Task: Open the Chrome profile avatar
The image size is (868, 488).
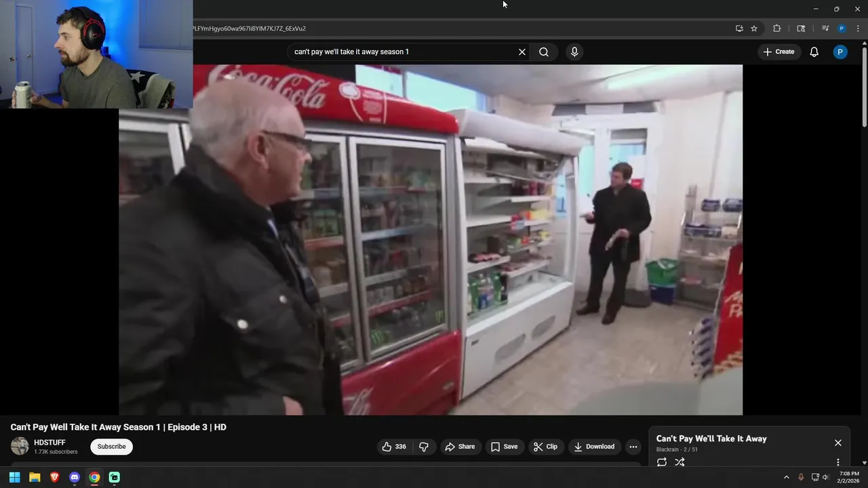Action: (x=842, y=28)
